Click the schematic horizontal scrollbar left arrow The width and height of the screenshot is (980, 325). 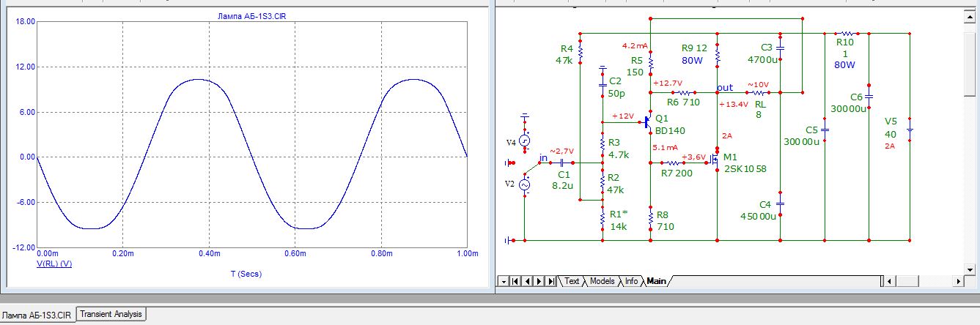click(x=890, y=281)
